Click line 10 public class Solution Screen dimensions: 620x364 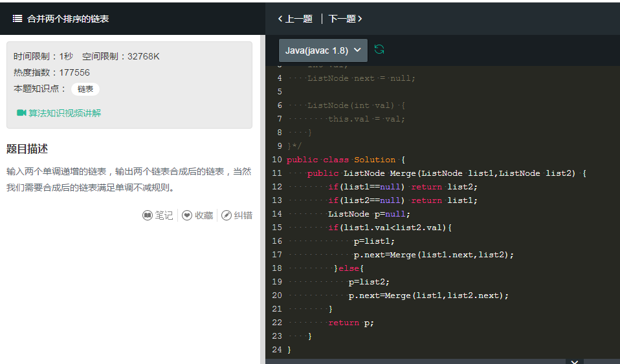click(x=346, y=160)
